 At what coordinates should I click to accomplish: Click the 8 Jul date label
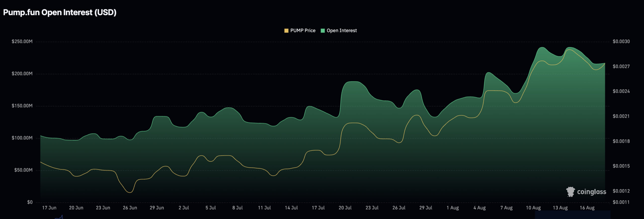(x=238, y=208)
